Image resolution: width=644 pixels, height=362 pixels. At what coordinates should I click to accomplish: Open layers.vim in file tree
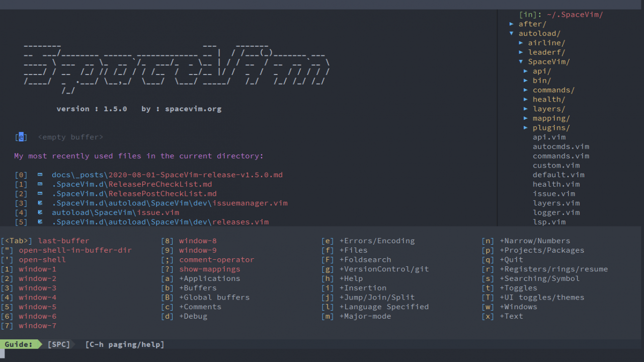[556, 203]
